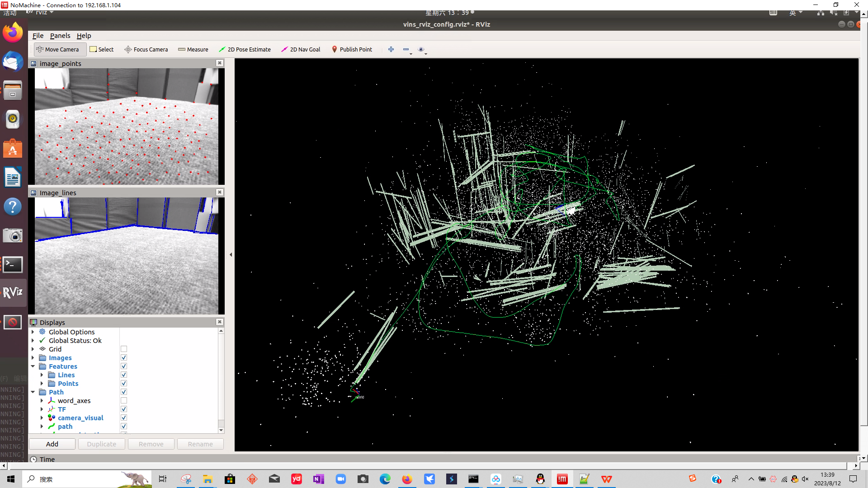The width and height of the screenshot is (868, 488).
Task: Expand the camera_visual display entry
Action: (42, 418)
